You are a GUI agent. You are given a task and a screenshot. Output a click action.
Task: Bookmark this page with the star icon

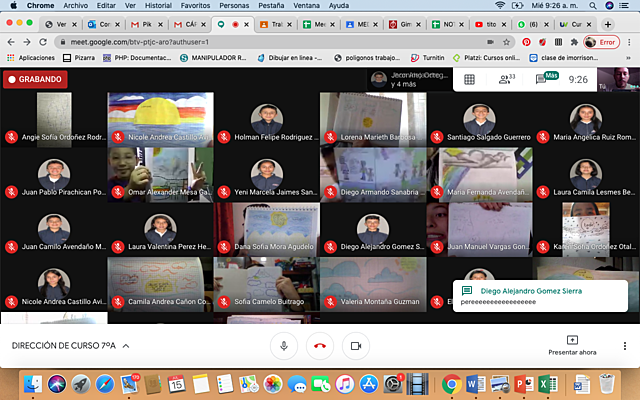[x=507, y=42]
